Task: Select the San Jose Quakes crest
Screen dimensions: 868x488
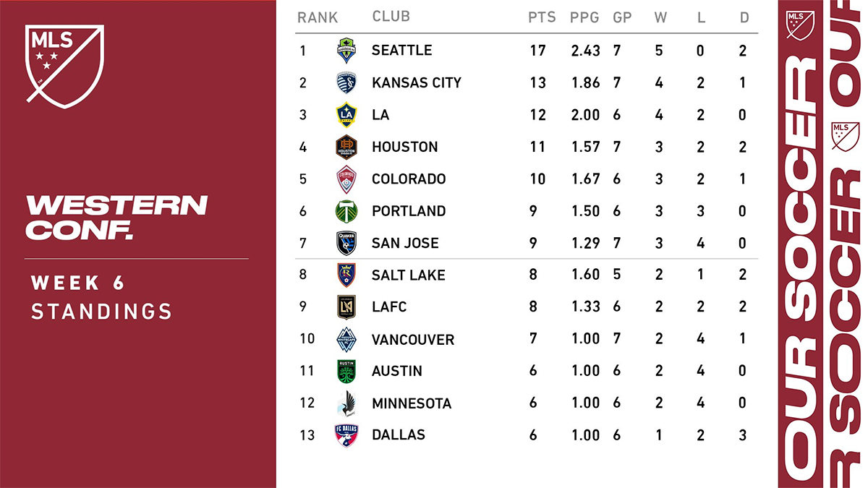Action: point(346,243)
